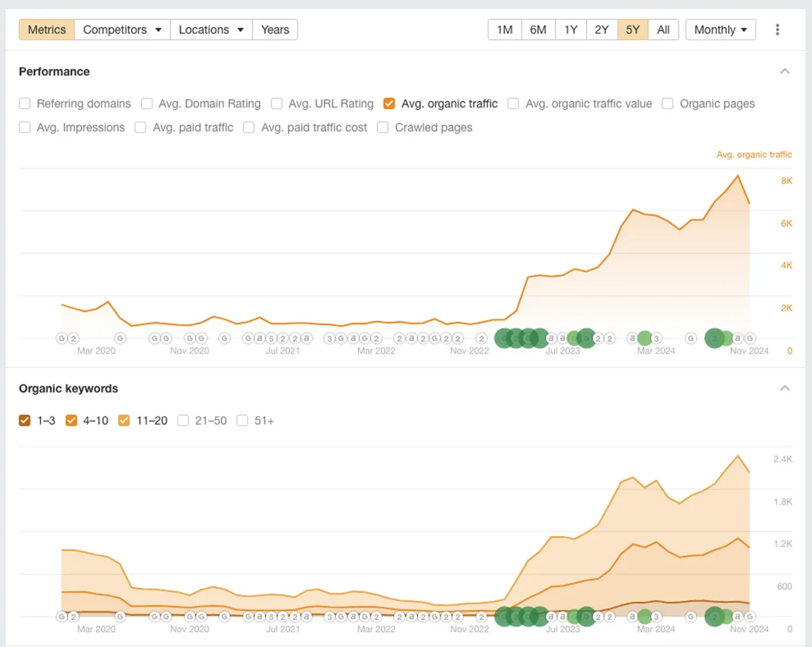
Task: Click the "3" marker near Mar 2024 in Performance chart
Action: [x=656, y=338]
